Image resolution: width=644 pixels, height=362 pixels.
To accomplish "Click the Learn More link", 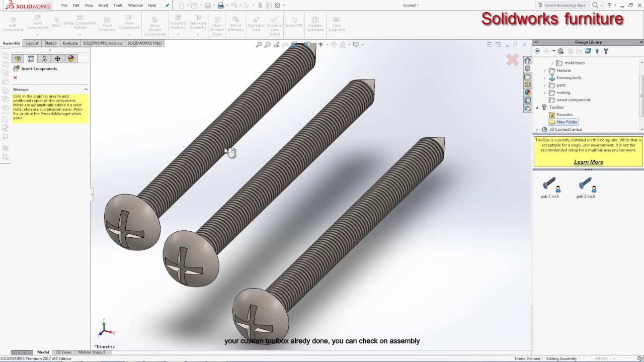I will pos(588,162).
